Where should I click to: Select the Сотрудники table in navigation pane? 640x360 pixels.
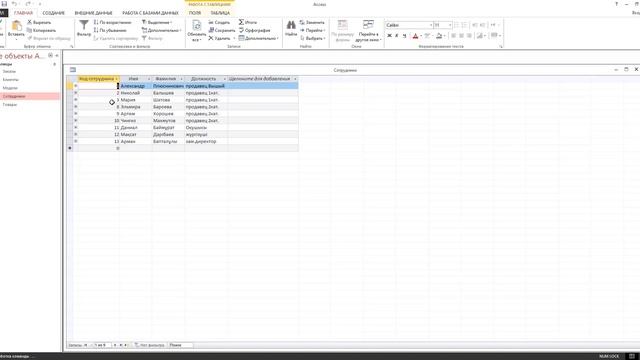coord(30,96)
